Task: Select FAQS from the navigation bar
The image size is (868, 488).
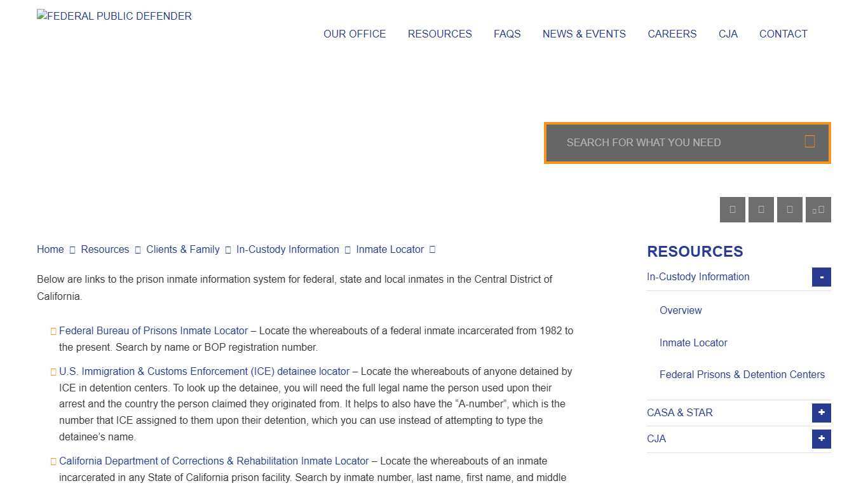Action: 506,34
